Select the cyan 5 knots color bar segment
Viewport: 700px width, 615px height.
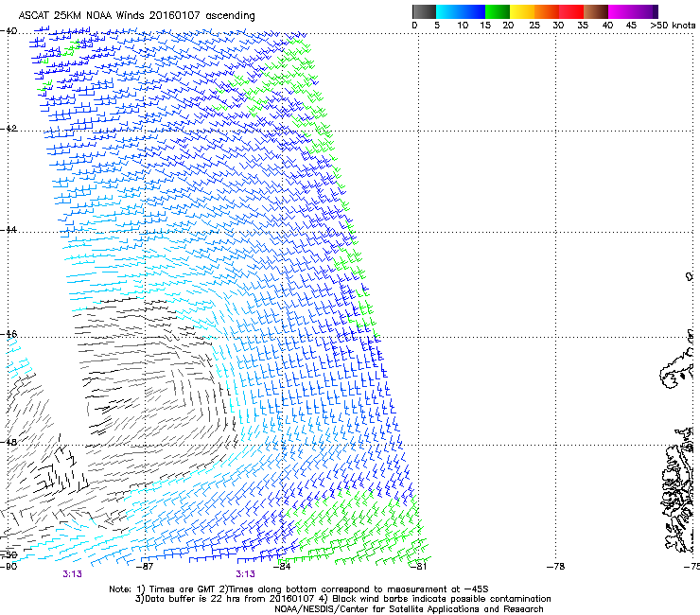tap(448, 11)
